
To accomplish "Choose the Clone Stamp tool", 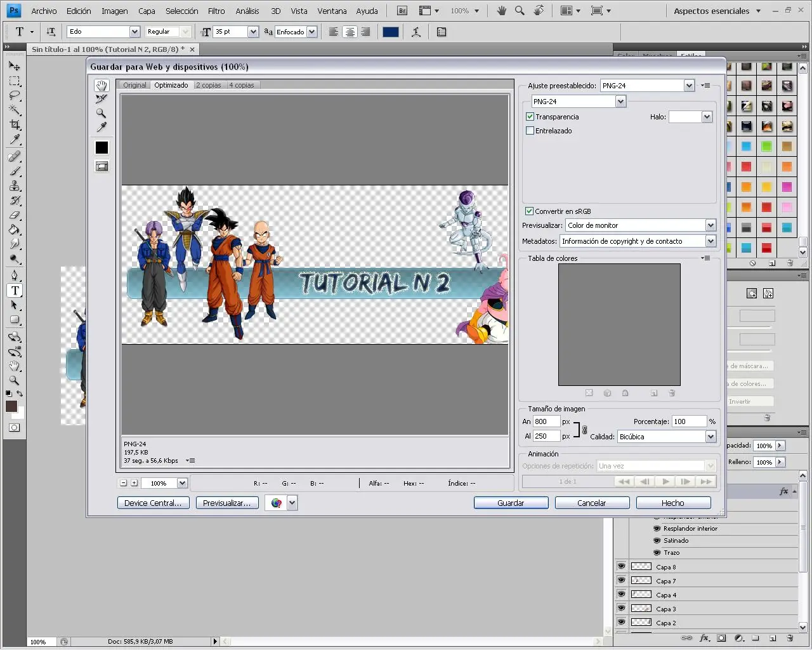I will [x=15, y=186].
